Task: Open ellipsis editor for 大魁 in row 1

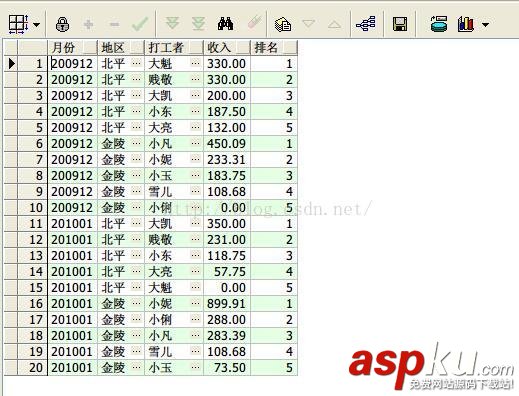Action: 196,62
